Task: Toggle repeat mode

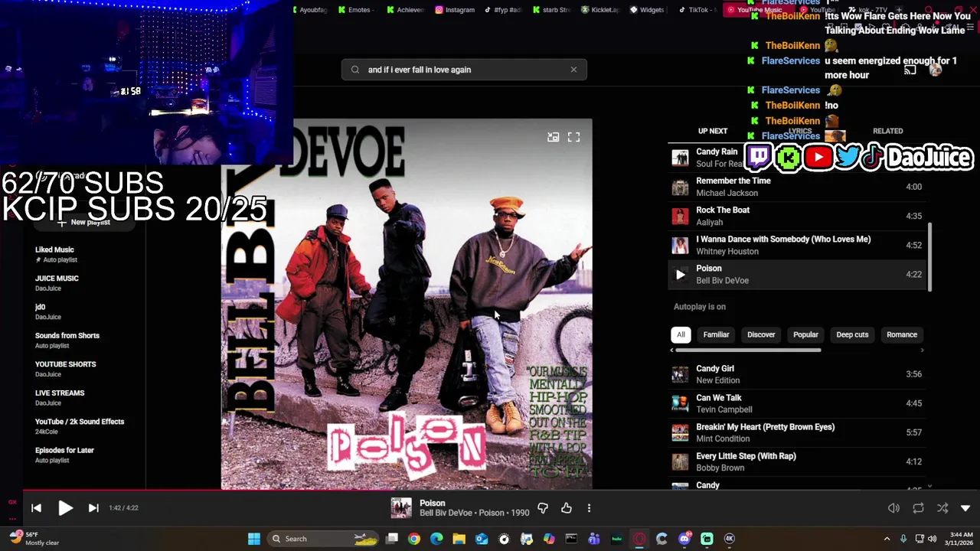Action: 918,508
